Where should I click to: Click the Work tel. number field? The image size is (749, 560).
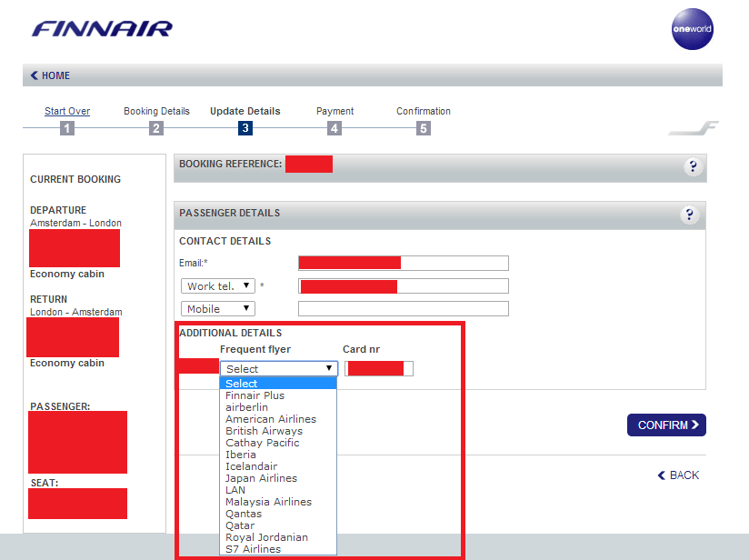pyautogui.click(x=404, y=286)
